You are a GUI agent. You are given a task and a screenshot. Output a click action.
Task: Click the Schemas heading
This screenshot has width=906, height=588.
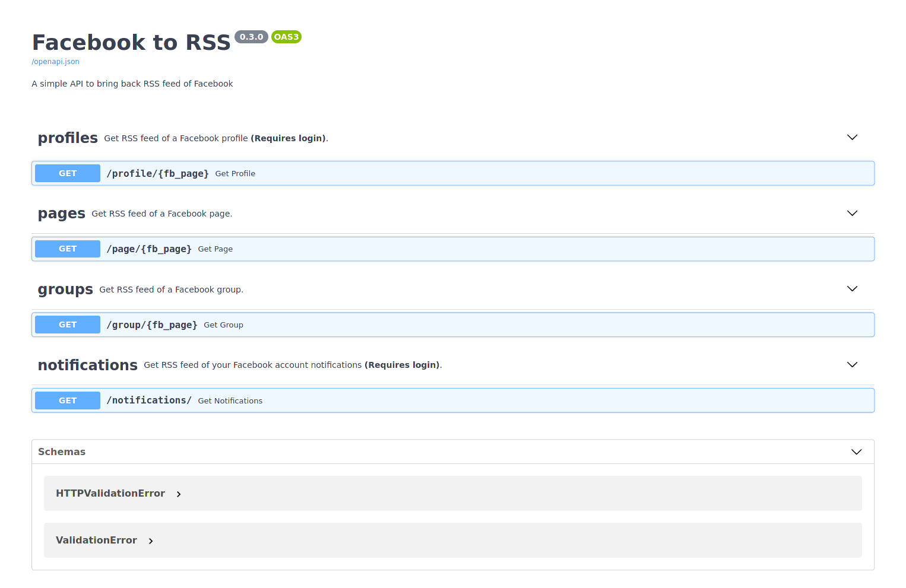click(62, 452)
